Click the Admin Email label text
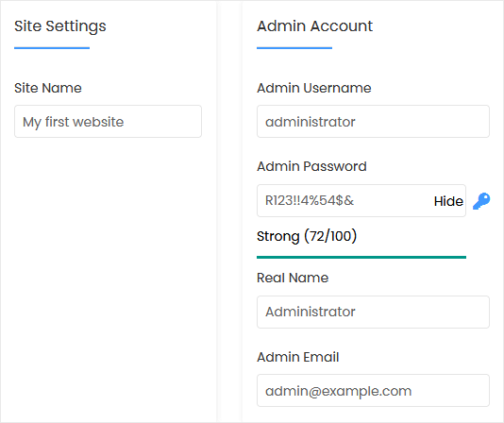This screenshot has width=504, height=423. (x=297, y=357)
